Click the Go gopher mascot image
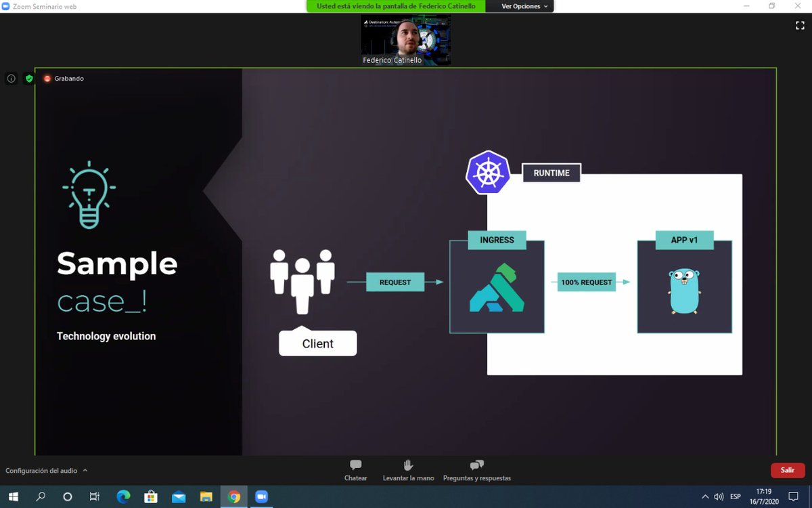The width and height of the screenshot is (812, 508). [684, 291]
